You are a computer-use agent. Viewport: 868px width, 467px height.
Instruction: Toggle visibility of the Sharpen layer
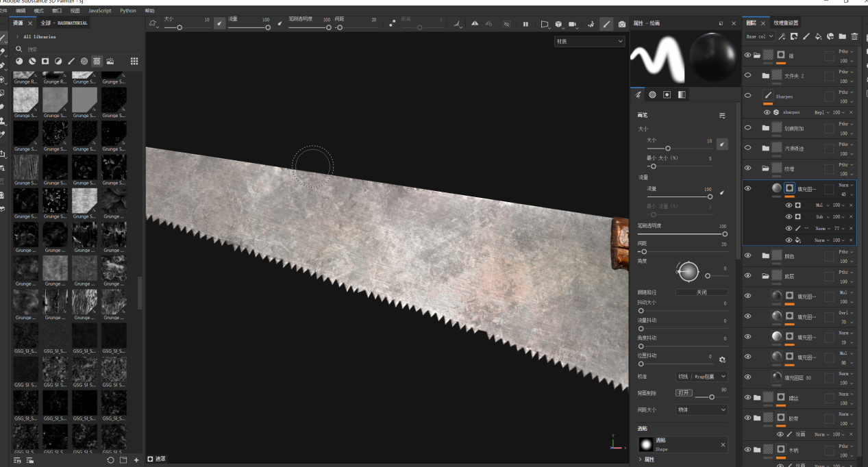(x=747, y=96)
